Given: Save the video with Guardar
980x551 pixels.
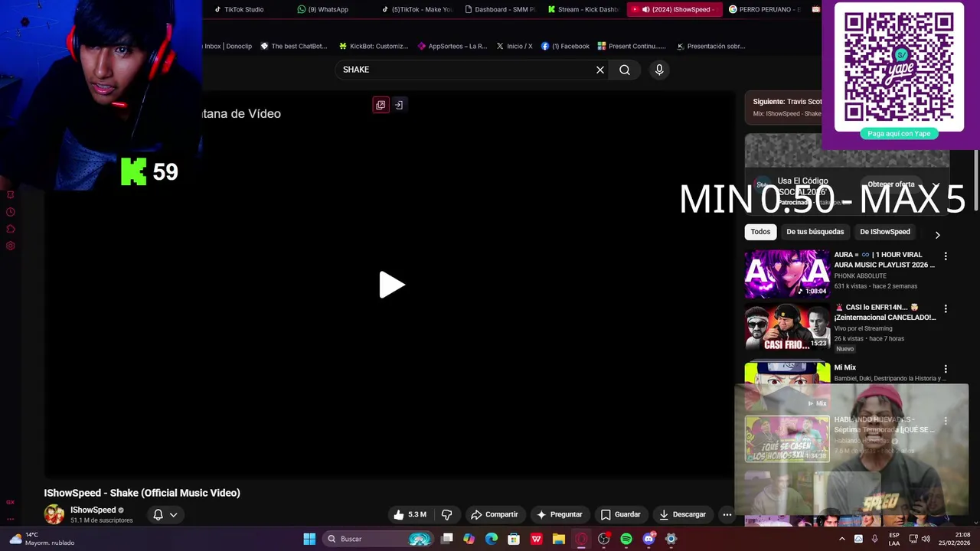Looking at the screenshot, I should [620, 514].
